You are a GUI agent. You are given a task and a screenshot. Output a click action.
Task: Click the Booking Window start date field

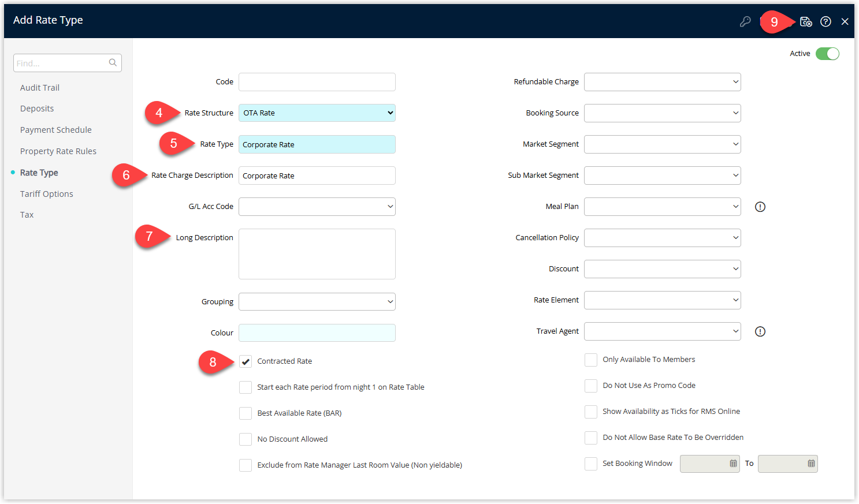coord(710,464)
